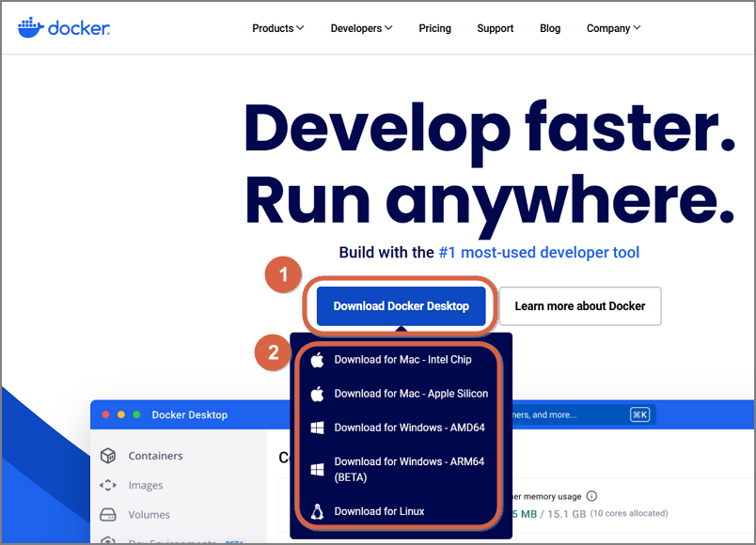Click the Volumes drive icon

[x=108, y=515]
